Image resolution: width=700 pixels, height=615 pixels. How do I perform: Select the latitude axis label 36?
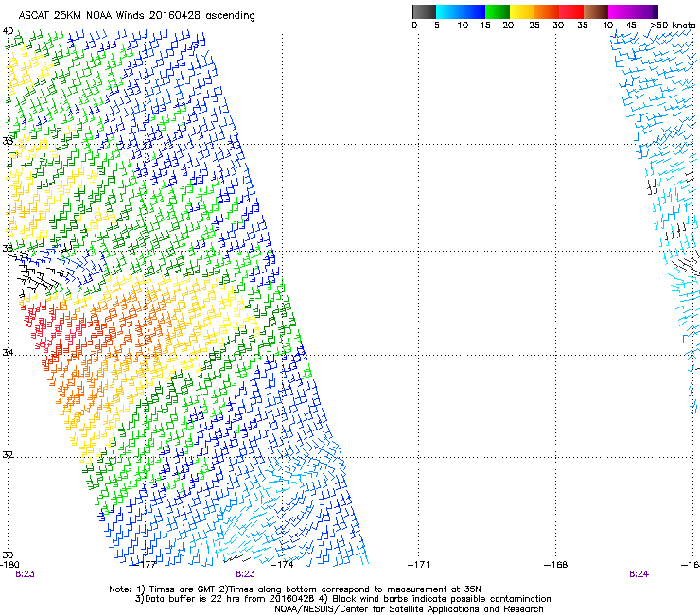8,248
